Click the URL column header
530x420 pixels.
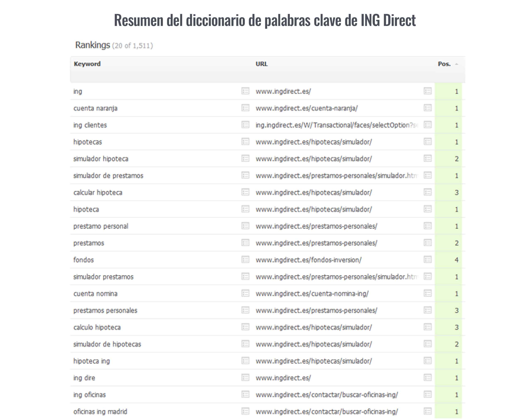coord(261,64)
